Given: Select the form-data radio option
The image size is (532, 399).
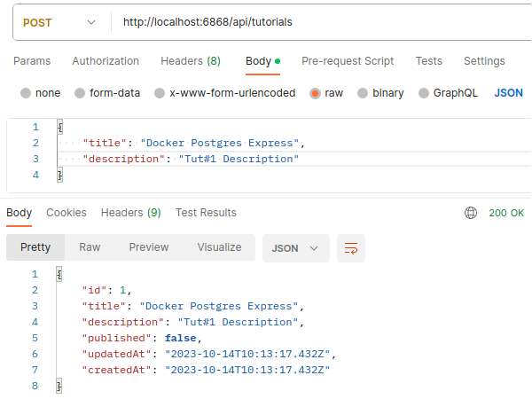Looking at the screenshot, I should pyautogui.click(x=80, y=93).
